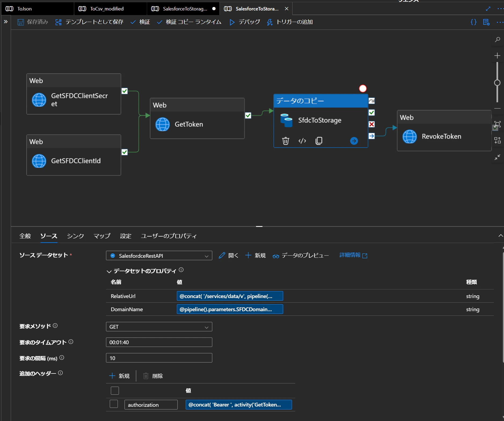Viewport: 504px width, 421px height.
Task: Auto-align activities layout icon
Action: (x=497, y=140)
